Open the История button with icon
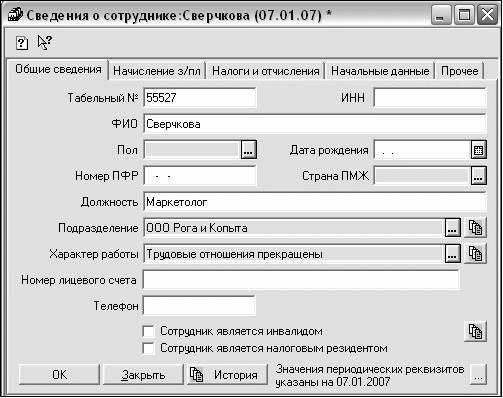503x398 pixels. pos(227,375)
